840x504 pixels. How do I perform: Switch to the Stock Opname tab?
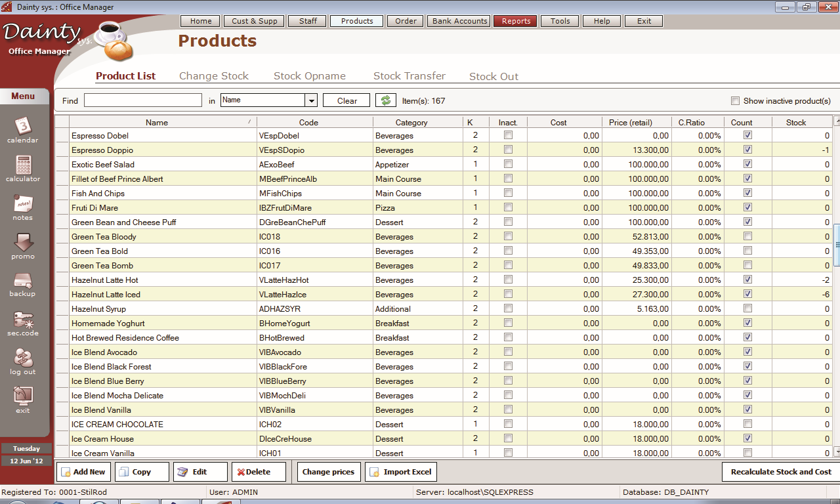[310, 76]
